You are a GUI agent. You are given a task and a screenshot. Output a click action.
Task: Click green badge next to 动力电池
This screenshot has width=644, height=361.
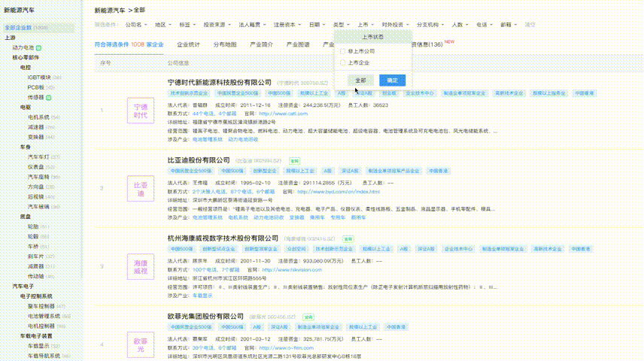(x=40, y=47)
